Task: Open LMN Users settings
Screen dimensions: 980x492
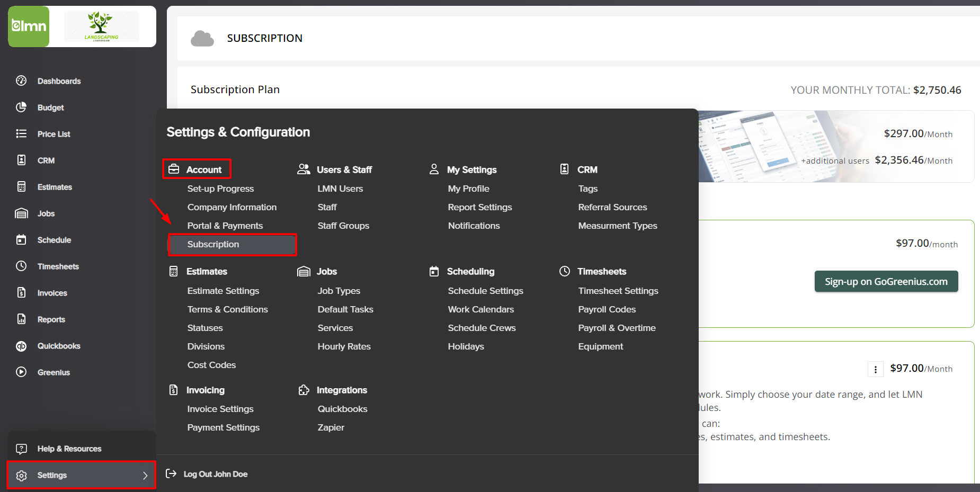Action: [340, 189]
